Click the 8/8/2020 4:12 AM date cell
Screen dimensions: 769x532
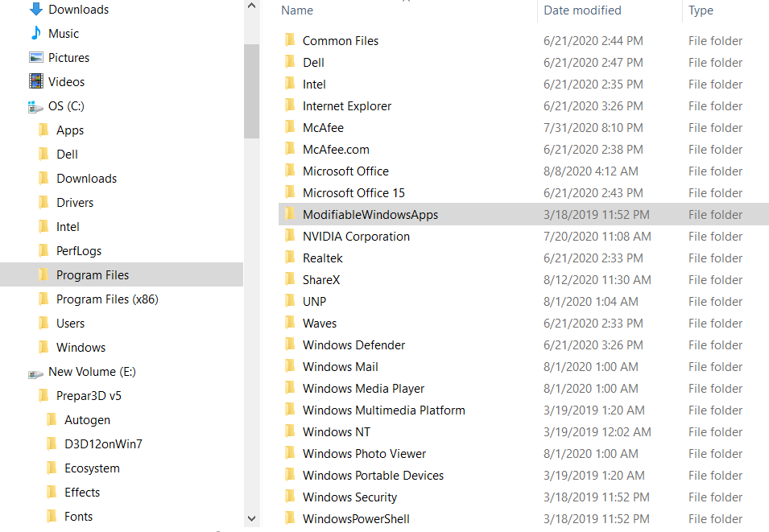(590, 171)
